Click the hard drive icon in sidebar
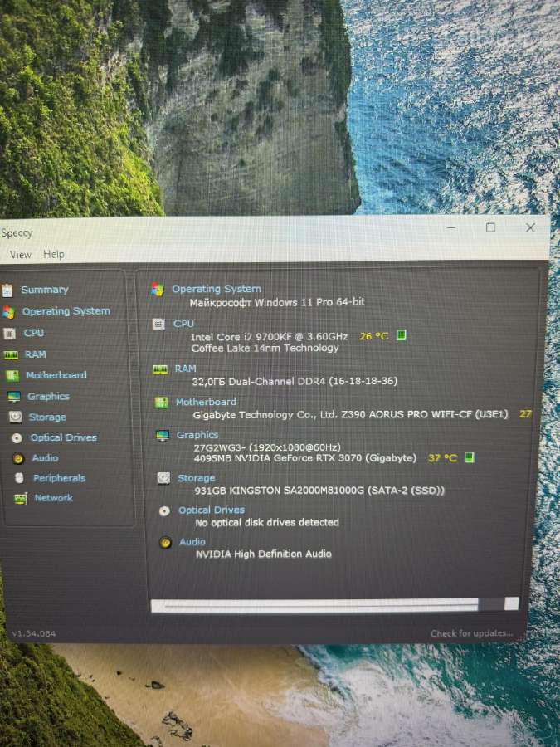Viewport: 560px width, 747px height. coord(15,417)
